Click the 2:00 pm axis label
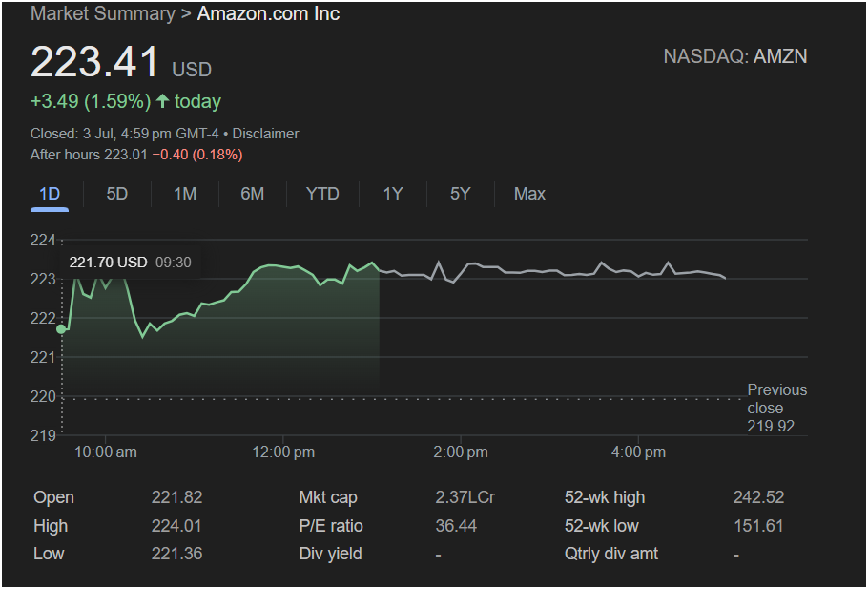Image resolution: width=868 pixels, height=589 pixels. pyautogui.click(x=461, y=452)
